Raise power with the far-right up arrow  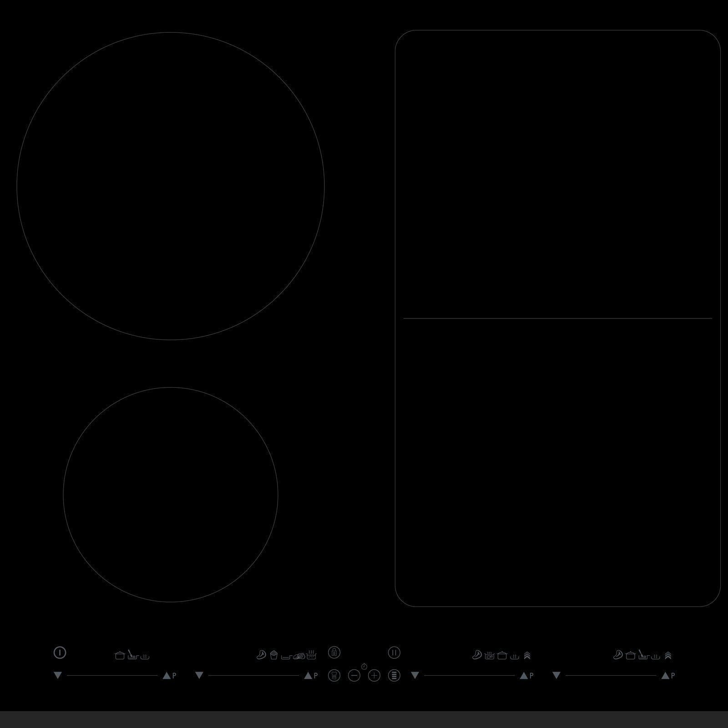(x=665, y=676)
